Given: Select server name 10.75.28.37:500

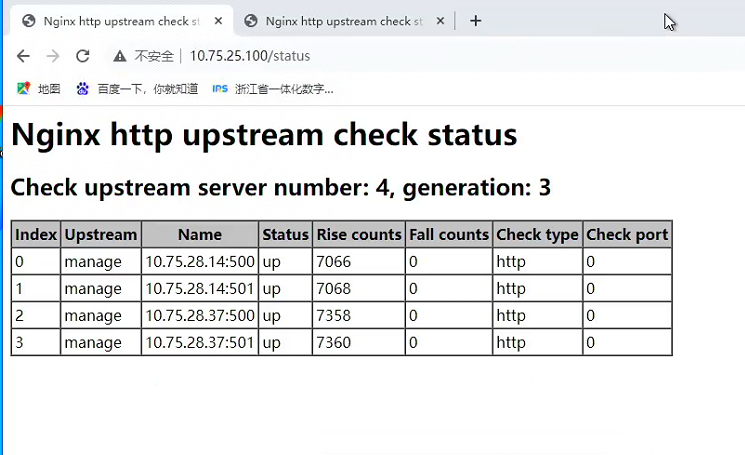Looking at the screenshot, I should point(200,315).
